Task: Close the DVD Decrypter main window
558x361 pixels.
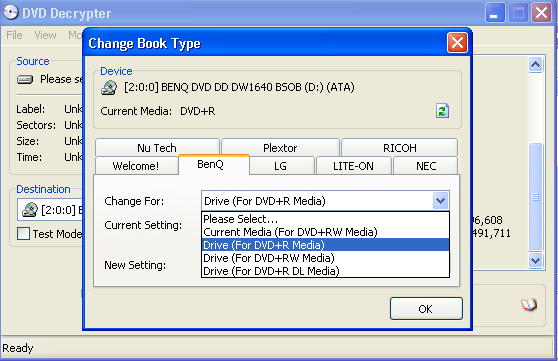Action: pos(541,13)
